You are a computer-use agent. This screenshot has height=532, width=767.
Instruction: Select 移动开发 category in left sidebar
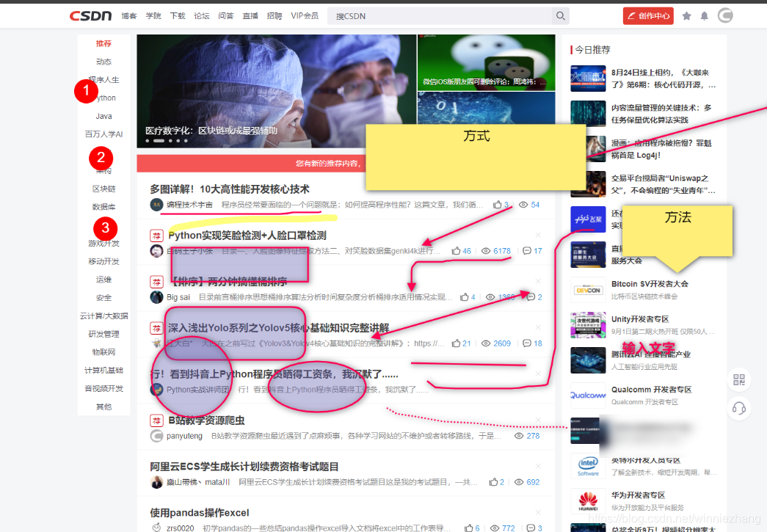103,261
